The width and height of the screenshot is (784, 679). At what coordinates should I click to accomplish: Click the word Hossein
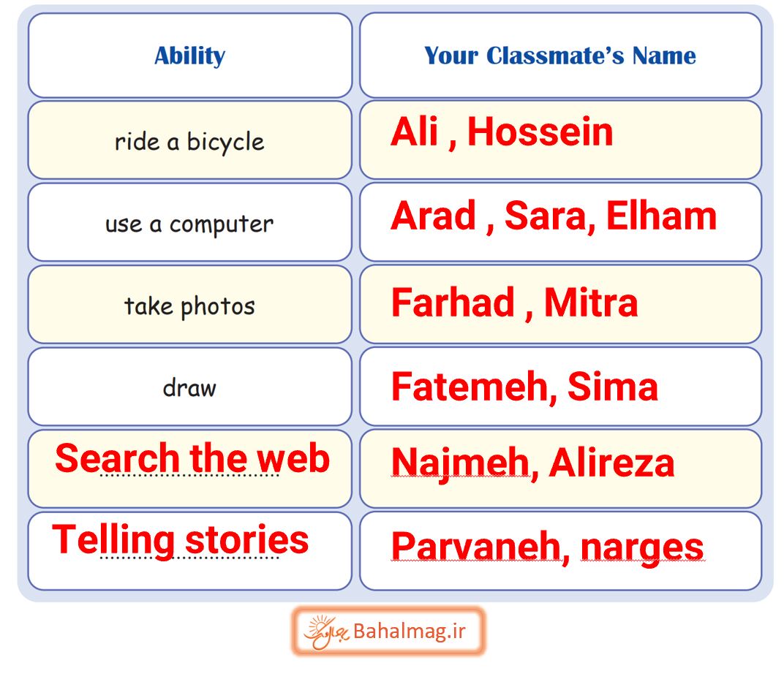pyautogui.click(x=540, y=132)
